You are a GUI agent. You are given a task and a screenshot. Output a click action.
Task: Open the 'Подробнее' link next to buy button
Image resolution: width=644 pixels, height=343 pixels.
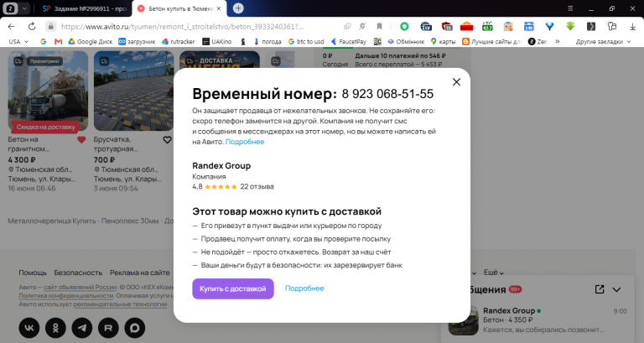pyautogui.click(x=304, y=288)
